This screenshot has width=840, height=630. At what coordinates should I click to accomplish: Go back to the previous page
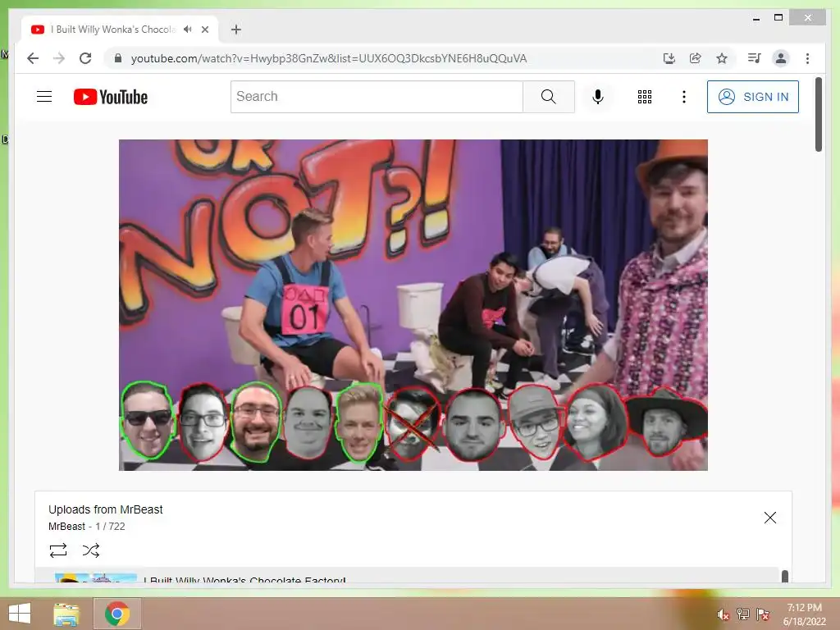coord(33,58)
